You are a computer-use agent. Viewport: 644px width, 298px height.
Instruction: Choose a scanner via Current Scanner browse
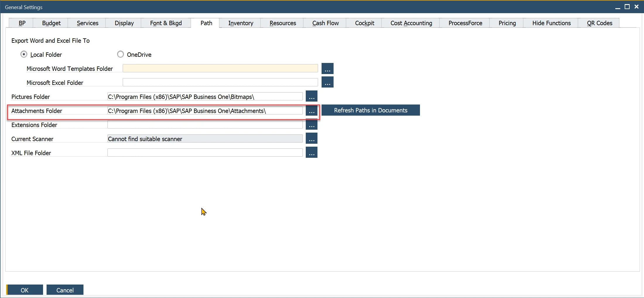pos(311,139)
